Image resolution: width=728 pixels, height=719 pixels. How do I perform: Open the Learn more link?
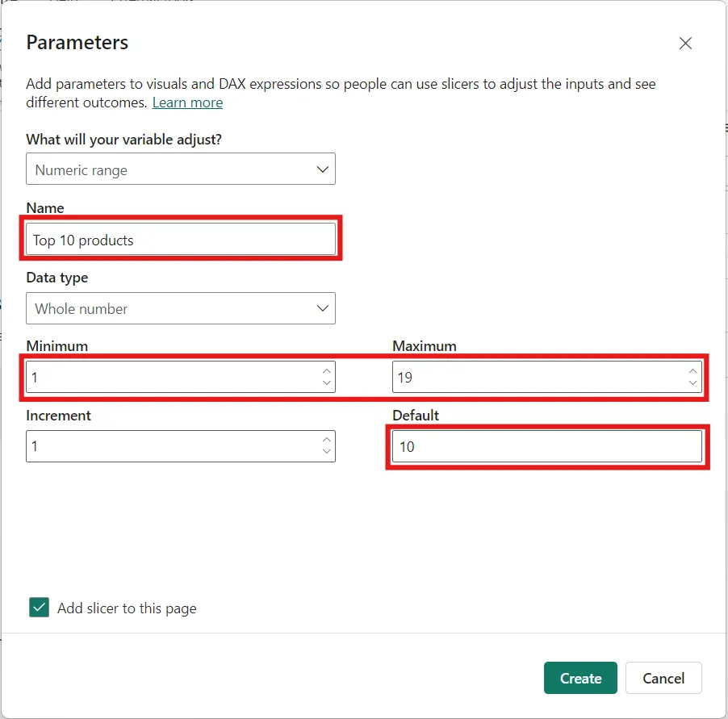(x=187, y=102)
